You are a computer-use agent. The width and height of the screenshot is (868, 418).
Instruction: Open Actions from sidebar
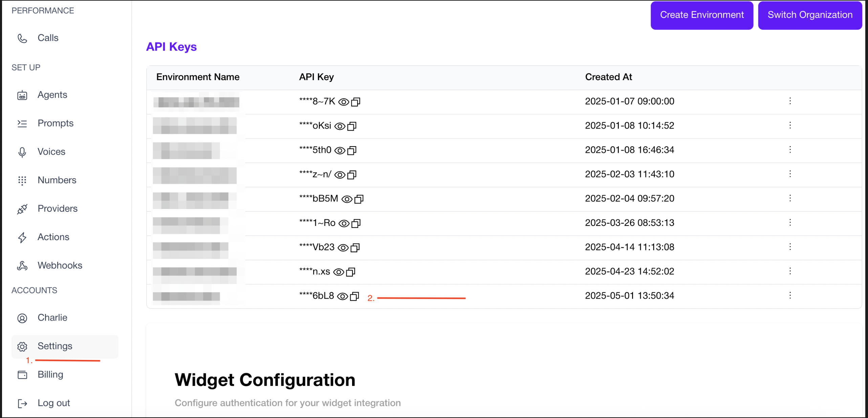pos(53,237)
